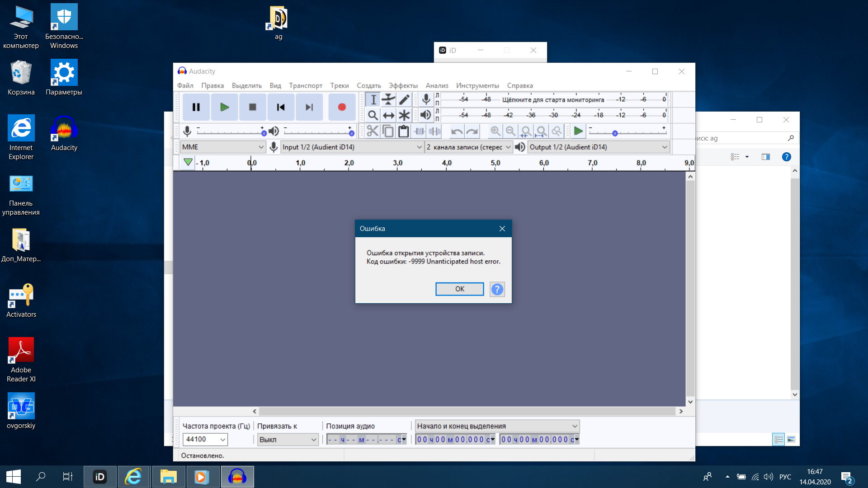Select the Draw (pencil) tool

pyautogui.click(x=404, y=99)
